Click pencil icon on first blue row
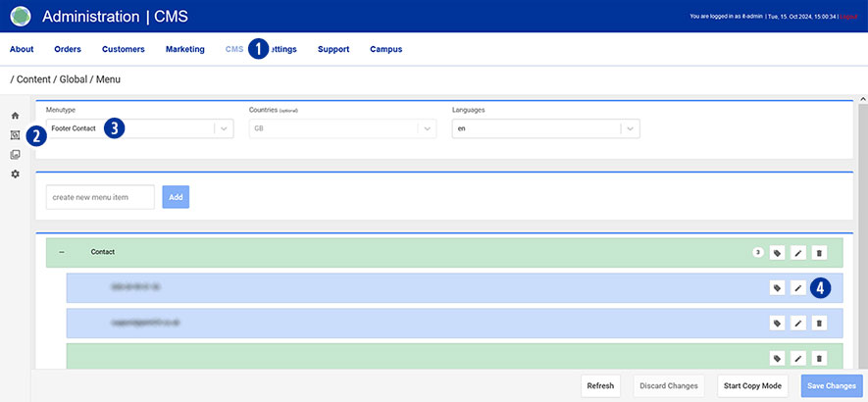 coord(798,288)
